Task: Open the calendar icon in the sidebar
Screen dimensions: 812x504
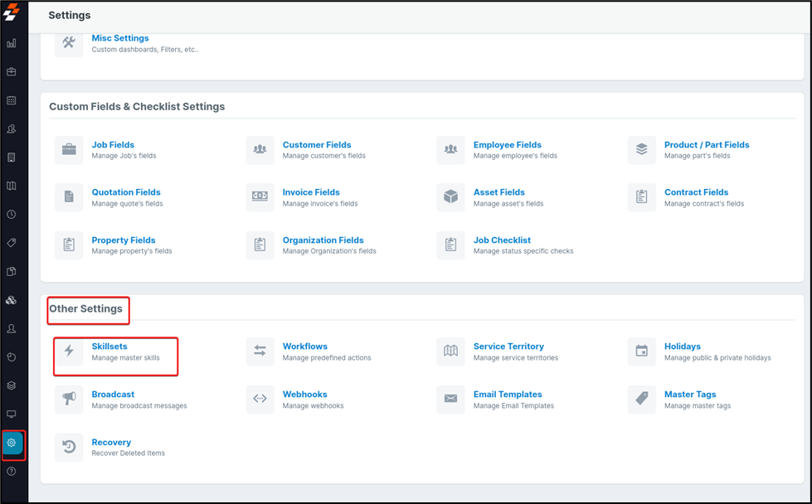Action: click(12, 100)
